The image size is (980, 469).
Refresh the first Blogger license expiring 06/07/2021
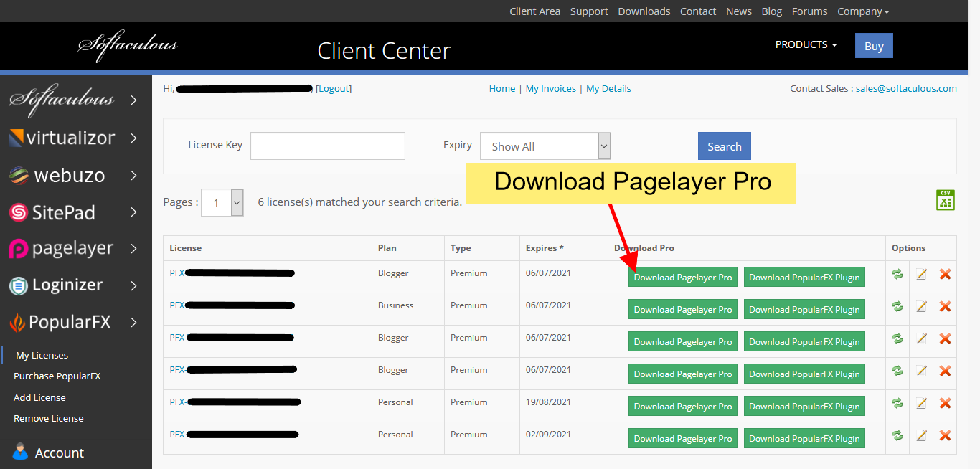coord(897,274)
